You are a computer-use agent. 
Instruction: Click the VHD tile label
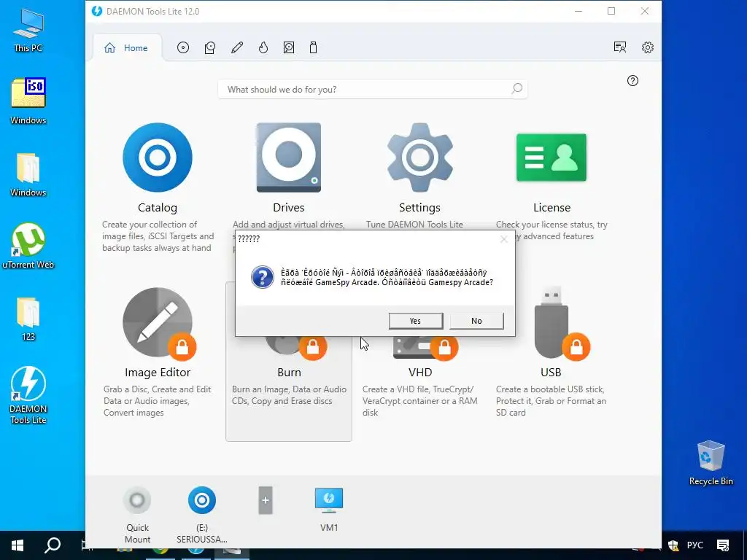coord(419,373)
